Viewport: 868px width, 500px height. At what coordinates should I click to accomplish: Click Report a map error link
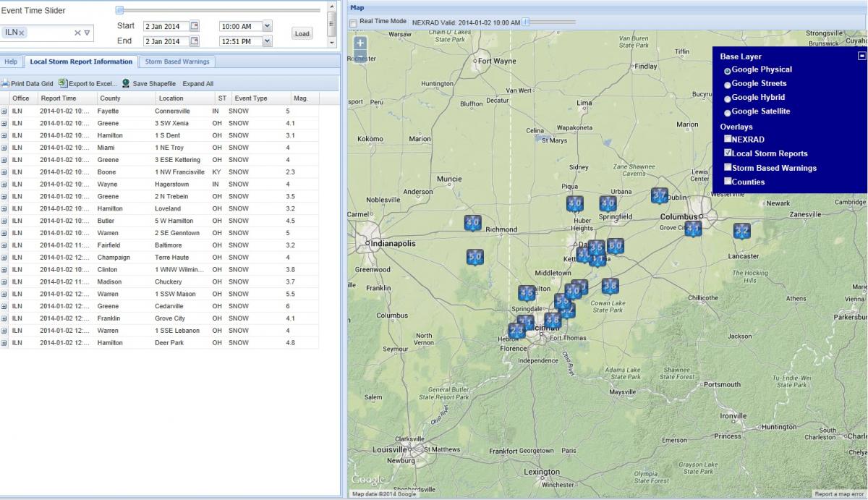tap(839, 494)
